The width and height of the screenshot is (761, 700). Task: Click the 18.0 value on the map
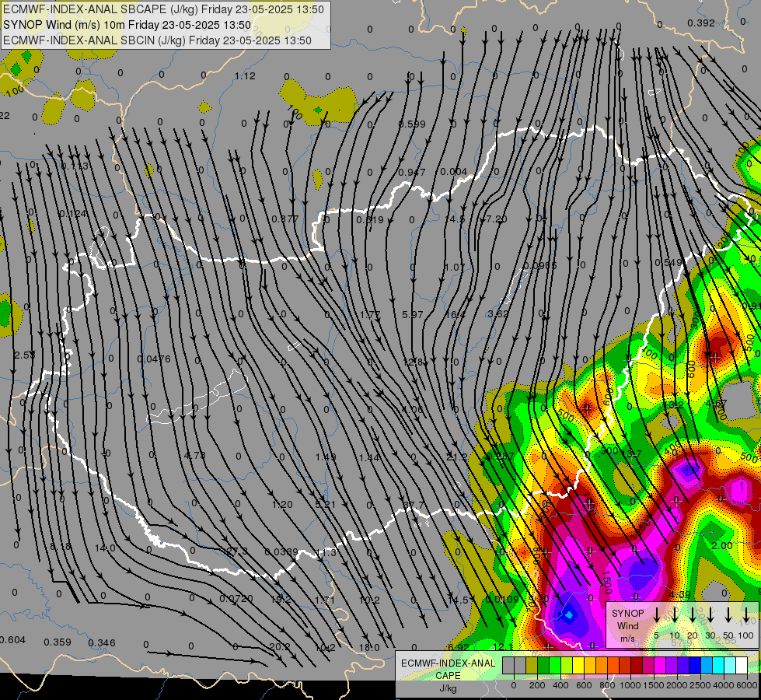[369, 647]
